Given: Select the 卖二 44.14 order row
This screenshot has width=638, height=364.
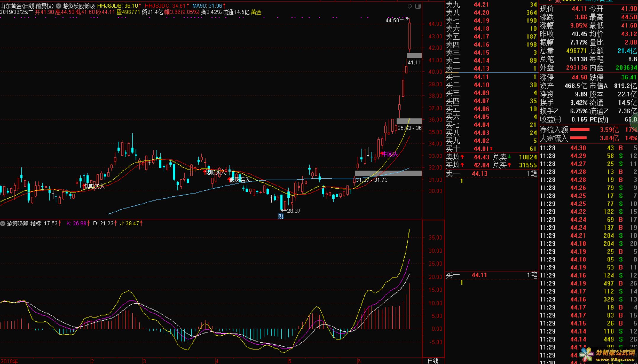Looking at the screenshot, I should pos(491,61).
